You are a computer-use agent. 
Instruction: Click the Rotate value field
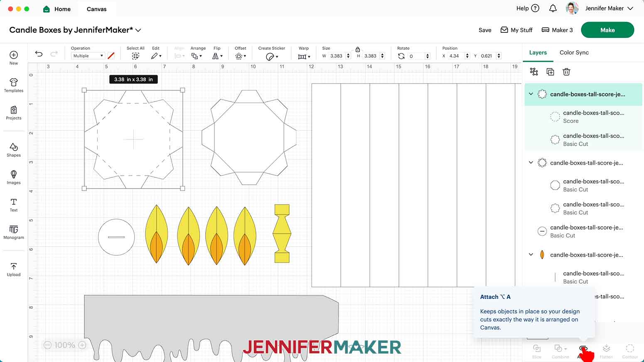(x=416, y=56)
